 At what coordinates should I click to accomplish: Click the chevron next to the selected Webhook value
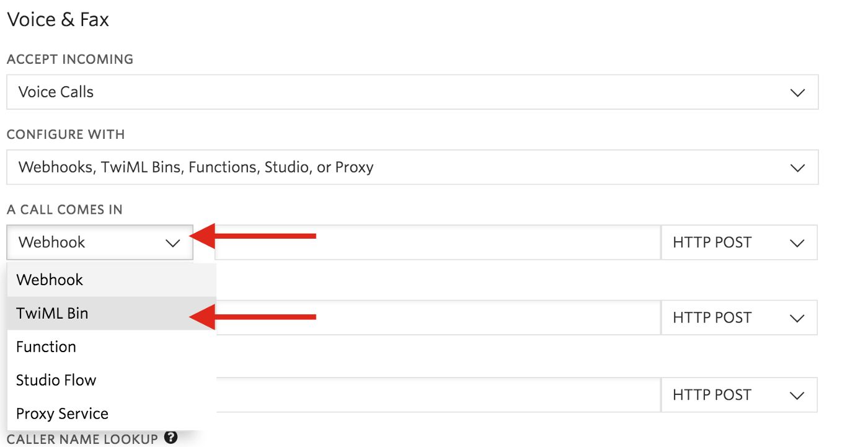click(172, 243)
